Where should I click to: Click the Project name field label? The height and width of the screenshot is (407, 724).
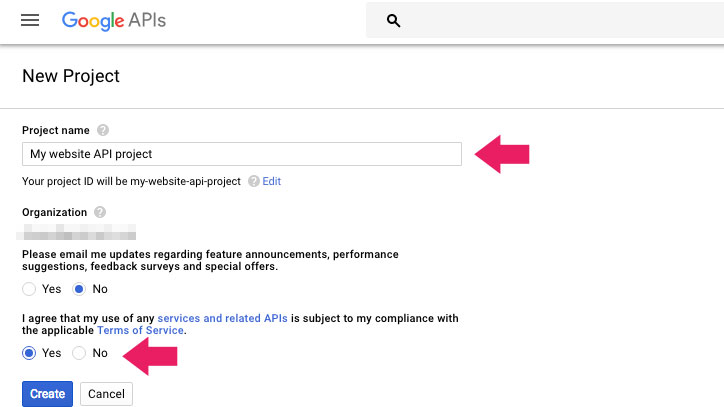(x=56, y=131)
